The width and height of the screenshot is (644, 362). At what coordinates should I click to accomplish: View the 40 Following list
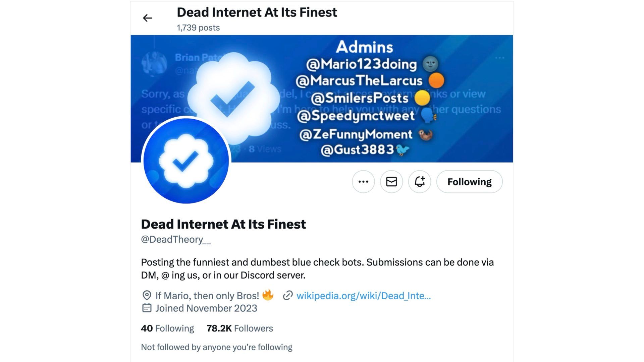pyautogui.click(x=167, y=328)
